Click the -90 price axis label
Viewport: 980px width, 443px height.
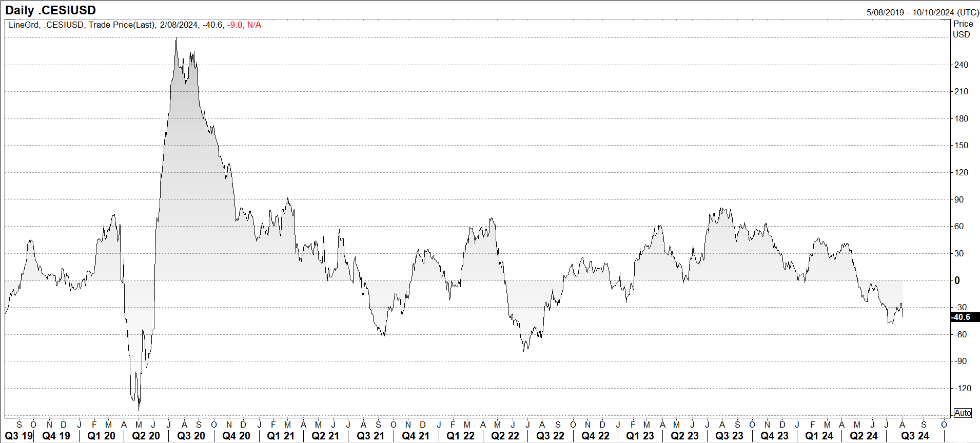click(959, 361)
